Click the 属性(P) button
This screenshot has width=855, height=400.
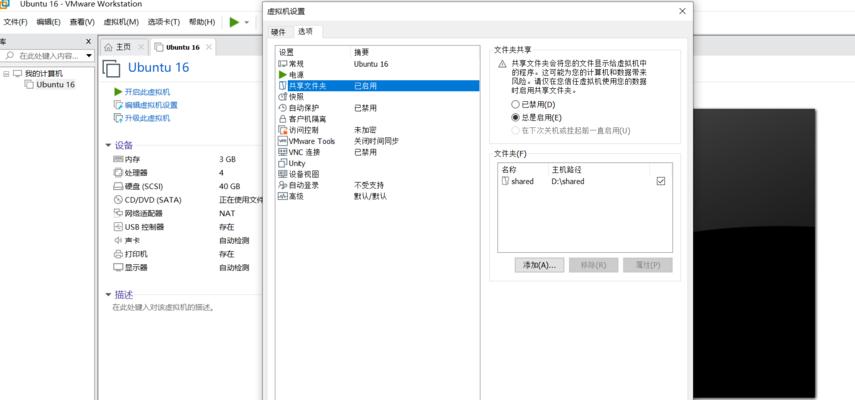click(648, 265)
